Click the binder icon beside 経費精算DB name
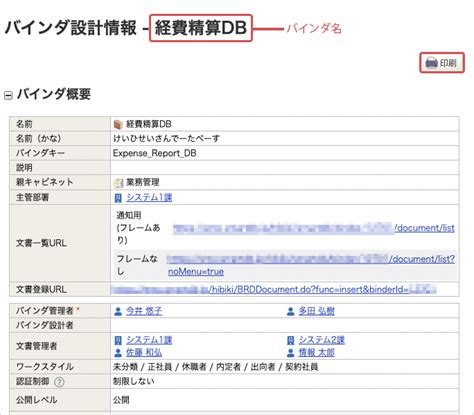Viewport: 474px width, 415px height. point(118,124)
